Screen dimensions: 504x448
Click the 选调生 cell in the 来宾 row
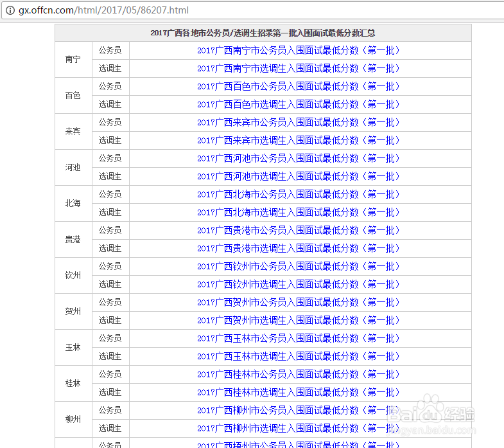point(110,141)
